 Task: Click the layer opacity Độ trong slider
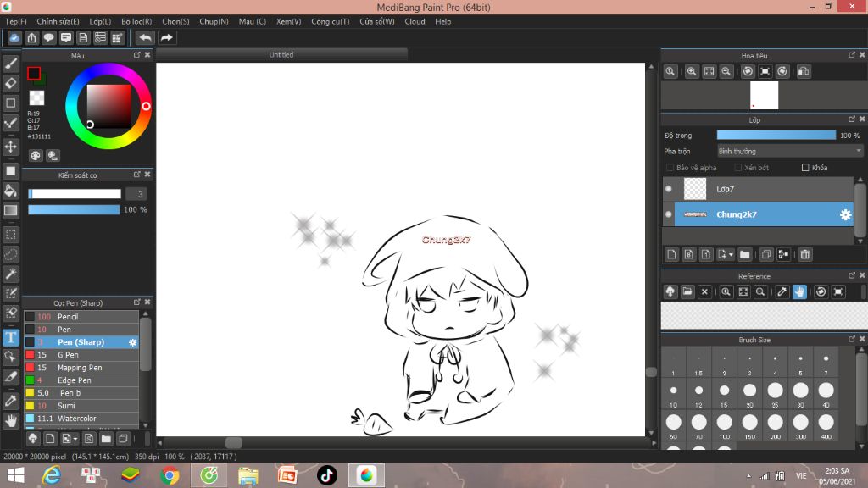point(776,135)
